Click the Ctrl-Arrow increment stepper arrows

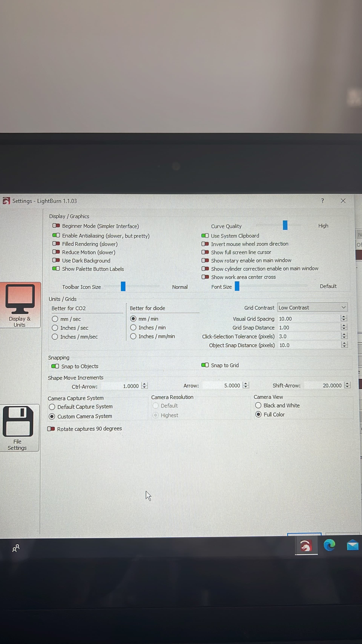(144, 386)
